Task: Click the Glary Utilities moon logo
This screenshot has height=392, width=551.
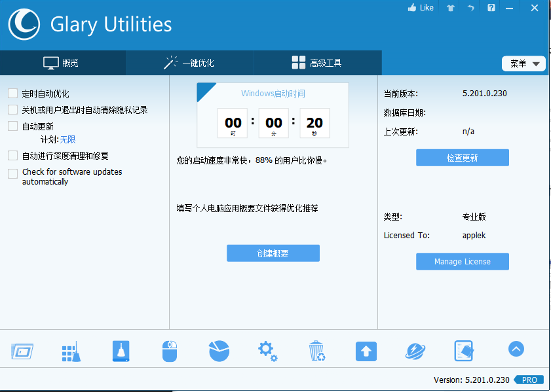Action: coord(24,24)
